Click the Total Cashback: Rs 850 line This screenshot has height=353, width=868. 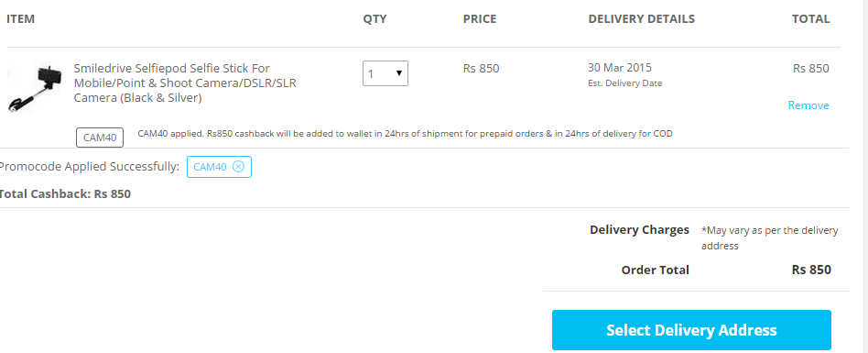[x=64, y=194]
